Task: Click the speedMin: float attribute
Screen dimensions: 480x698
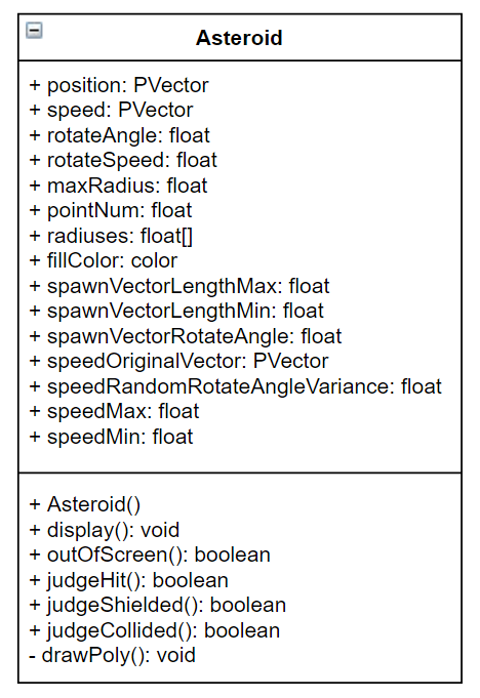Action: (111, 437)
